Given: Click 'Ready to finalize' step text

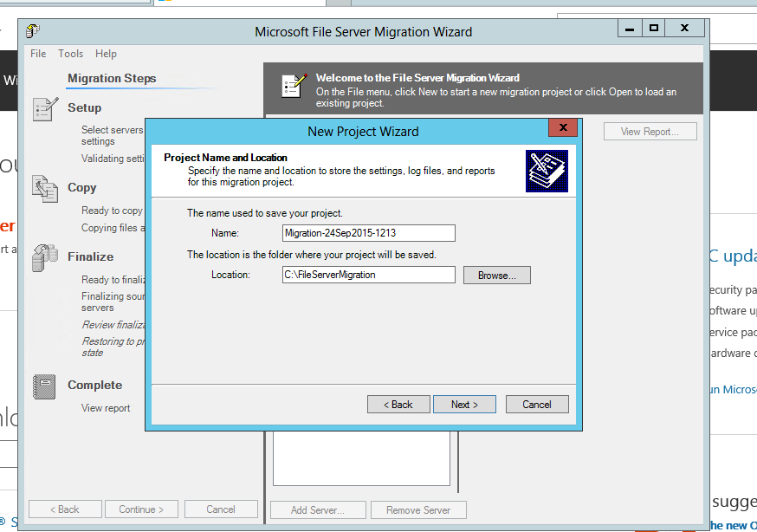Looking at the screenshot, I should pyautogui.click(x=113, y=280).
